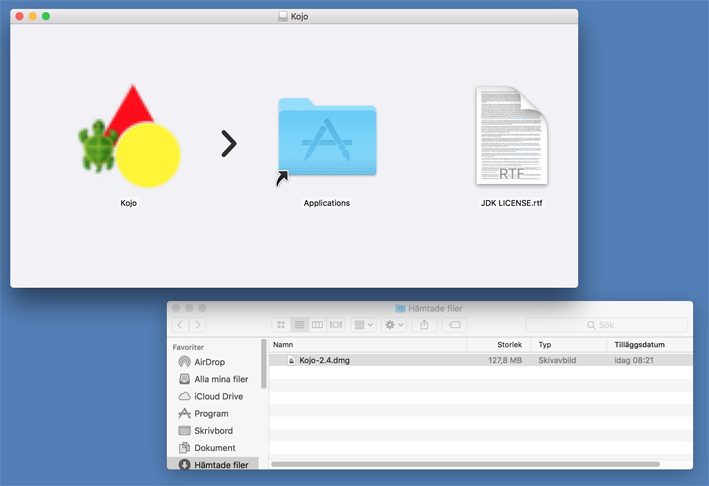This screenshot has width=709, height=486.
Task: Go forward in Hämtade filer window
Action: 198,325
